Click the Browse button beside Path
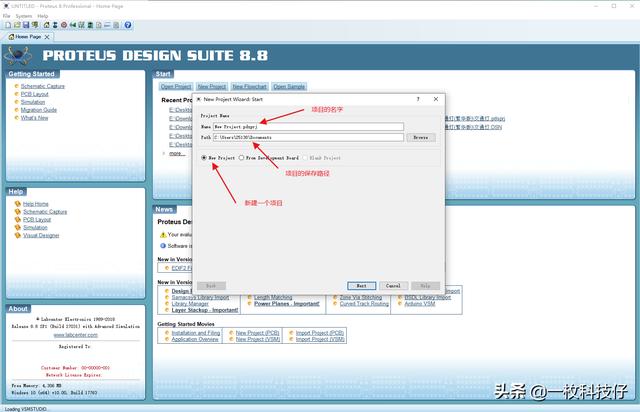The width and height of the screenshot is (640, 412). coord(421,138)
